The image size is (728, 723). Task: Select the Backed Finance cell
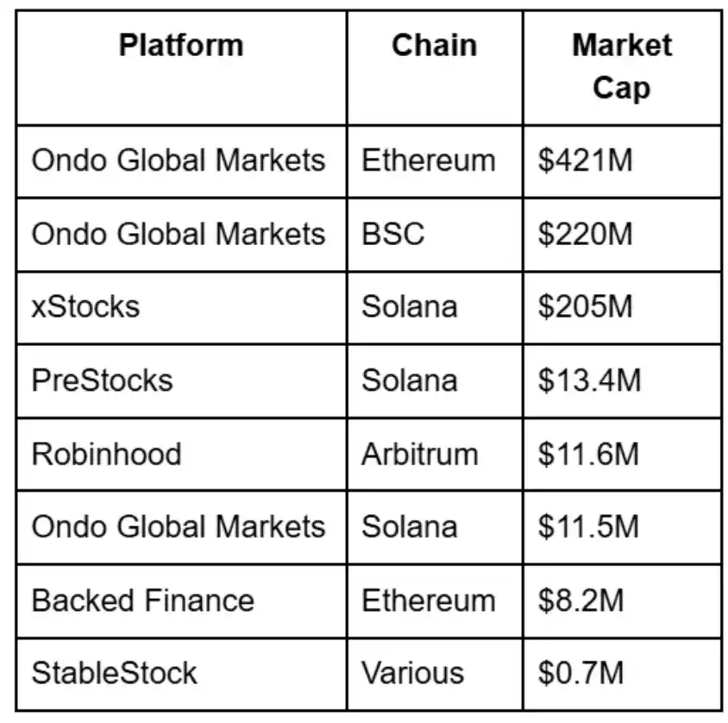click(x=143, y=600)
